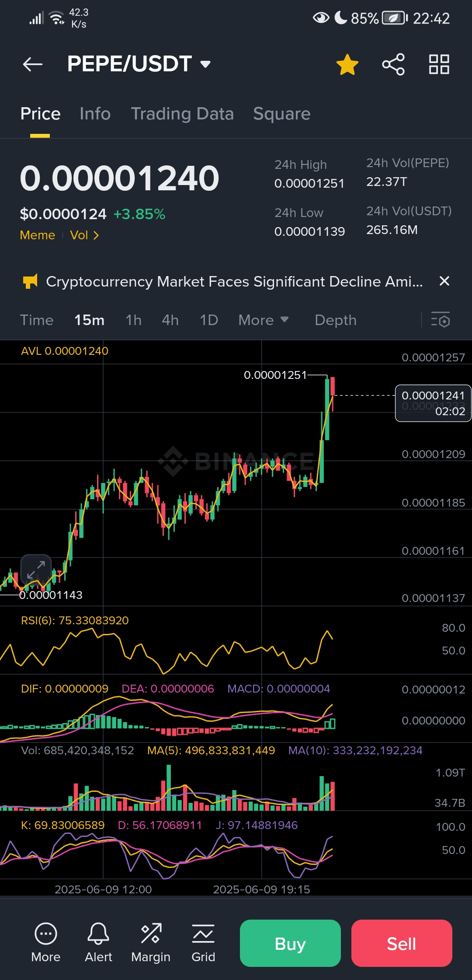Dismiss the news banner with X
This screenshot has width=472, height=980.
[444, 281]
